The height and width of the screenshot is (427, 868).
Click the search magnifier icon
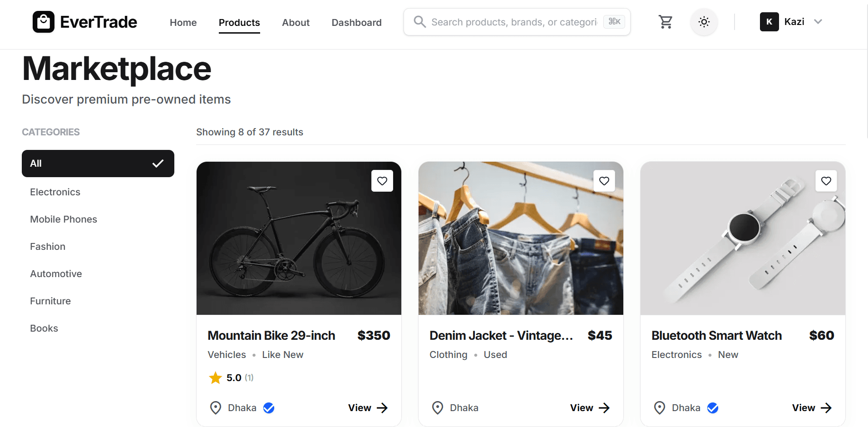coord(420,22)
